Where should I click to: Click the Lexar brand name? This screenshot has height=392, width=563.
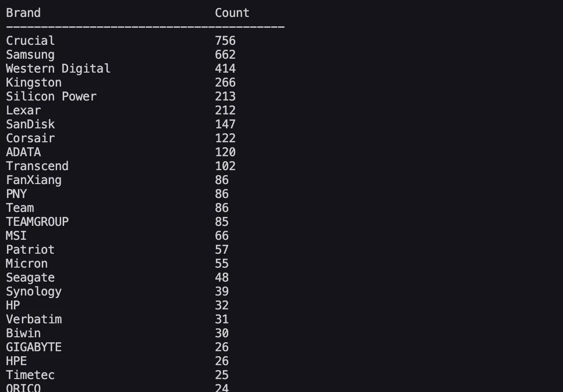[23, 110]
